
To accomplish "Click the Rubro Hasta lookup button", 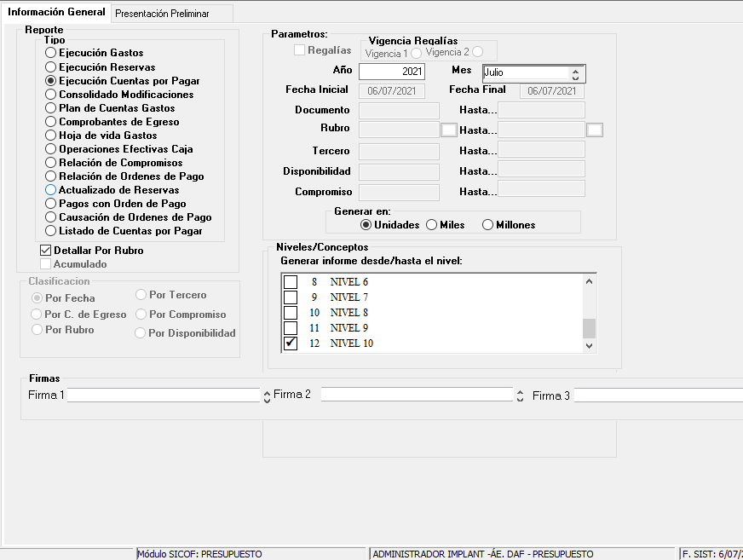I will [x=595, y=130].
